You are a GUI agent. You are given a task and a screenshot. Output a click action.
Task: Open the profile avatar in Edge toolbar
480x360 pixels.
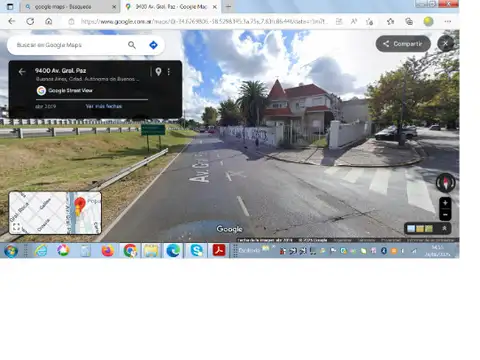[x=428, y=22]
